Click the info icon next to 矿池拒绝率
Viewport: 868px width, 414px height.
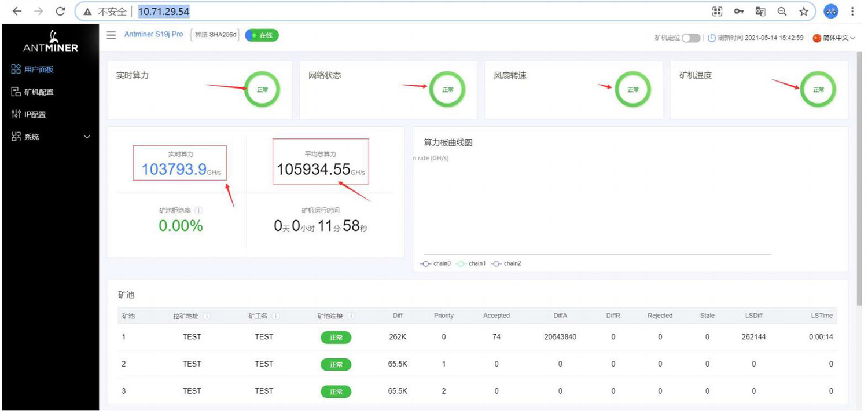[x=198, y=210]
